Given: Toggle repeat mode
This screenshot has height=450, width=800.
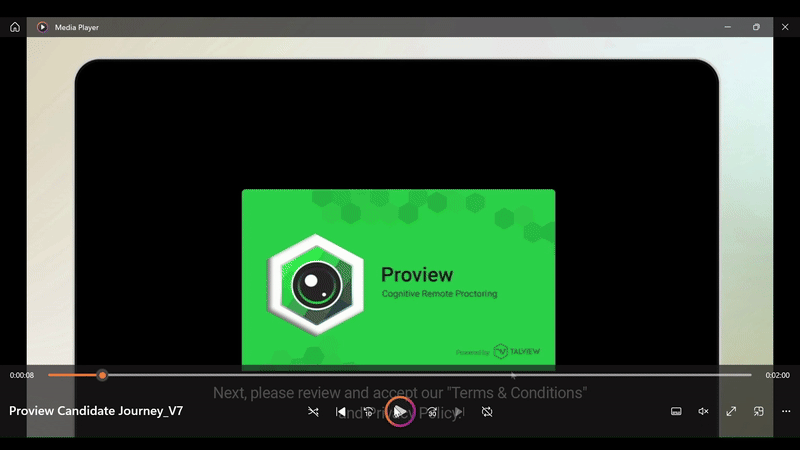Looking at the screenshot, I should 487,411.
